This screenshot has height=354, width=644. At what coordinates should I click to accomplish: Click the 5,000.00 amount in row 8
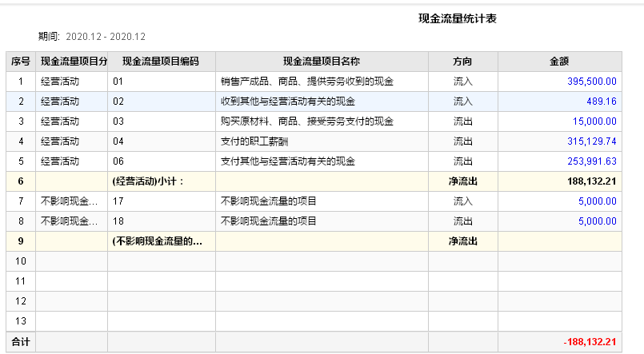pyautogui.click(x=597, y=221)
